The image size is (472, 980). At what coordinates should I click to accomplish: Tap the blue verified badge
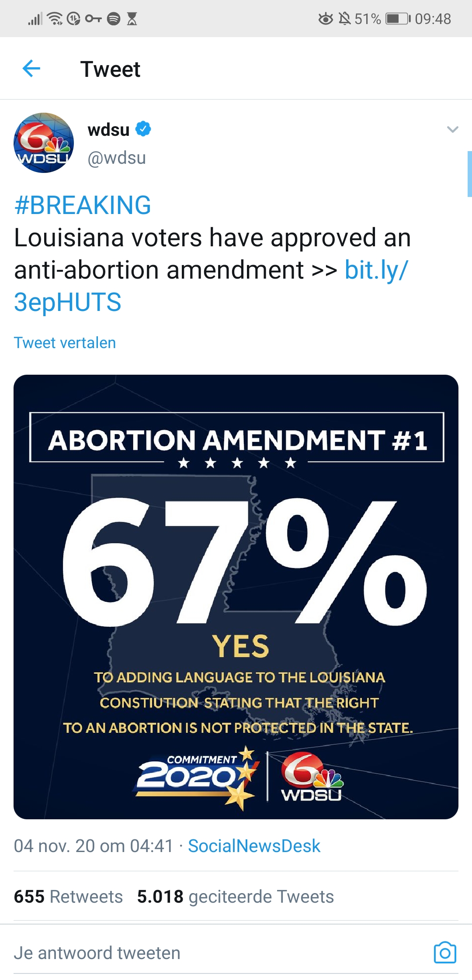click(143, 129)
